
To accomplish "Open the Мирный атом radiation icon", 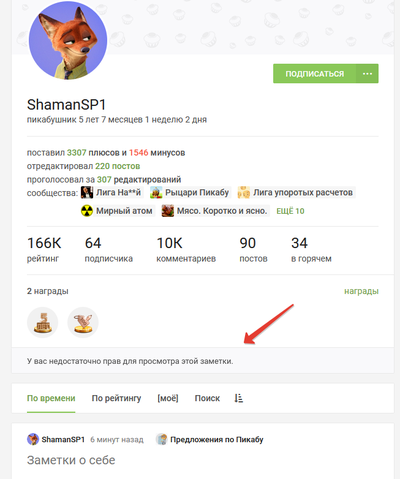I will coord(87,211).
